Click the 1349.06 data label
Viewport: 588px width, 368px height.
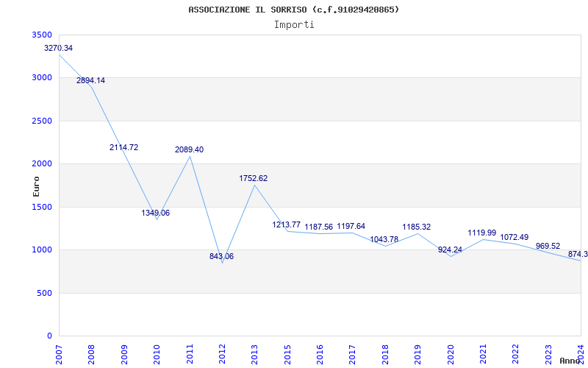(156, 213)
